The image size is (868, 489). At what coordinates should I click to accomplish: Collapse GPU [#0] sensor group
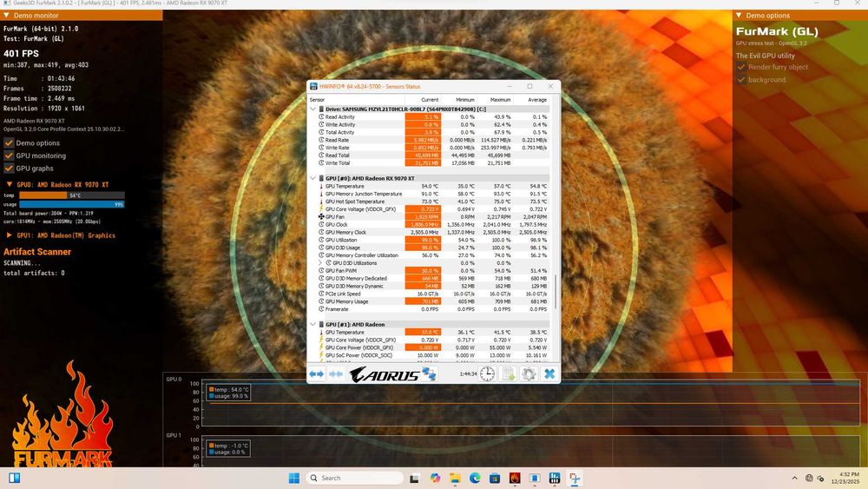312,178
